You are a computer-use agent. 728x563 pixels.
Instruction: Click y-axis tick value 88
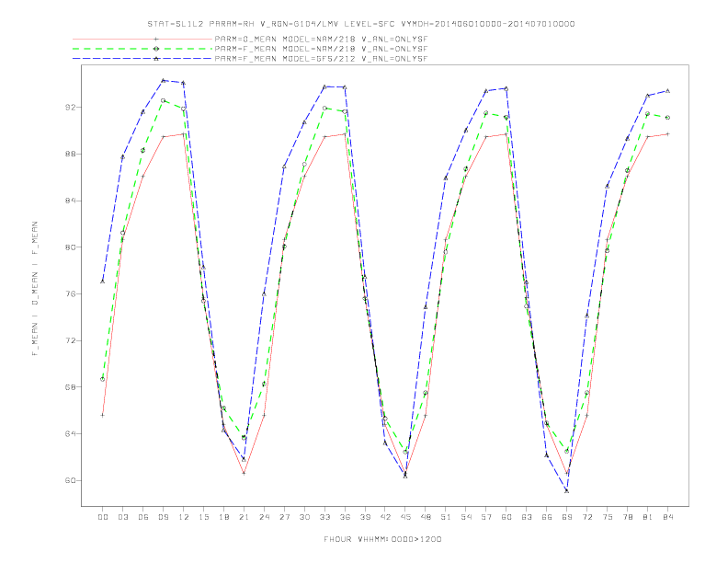[x=70, y=154]
